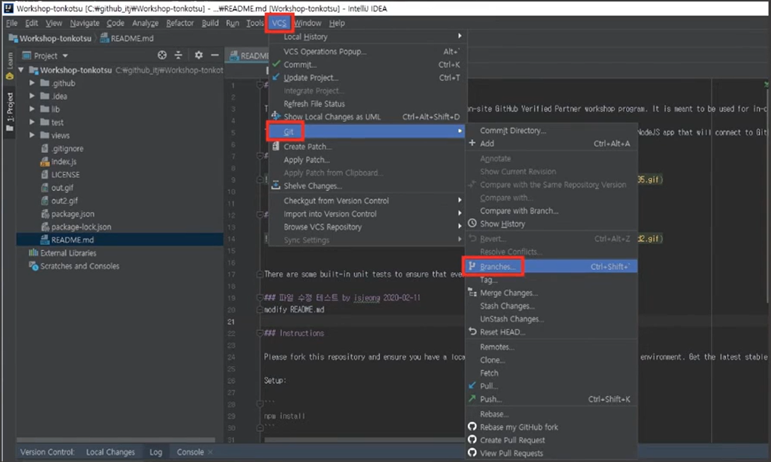Click Push menu item
Viewport: 771px width, 462px height.
tap(551, 399)
